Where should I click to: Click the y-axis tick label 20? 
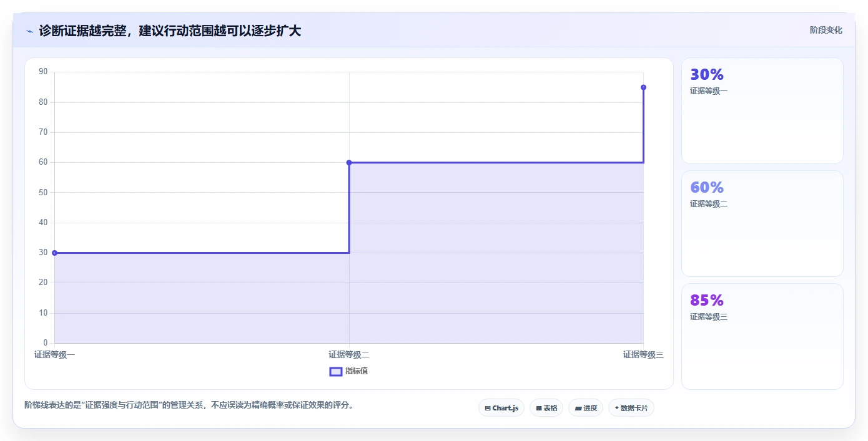click(43, 283)
